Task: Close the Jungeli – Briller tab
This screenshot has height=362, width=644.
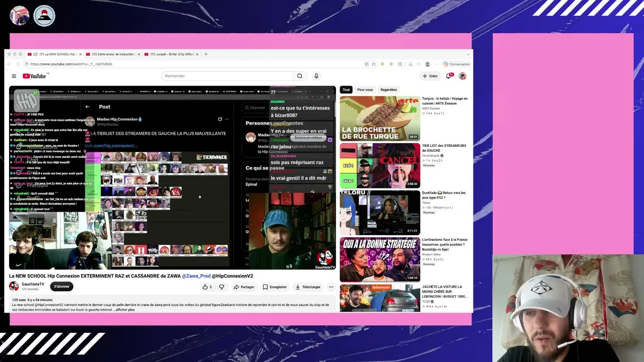Action: coord(197,54)
